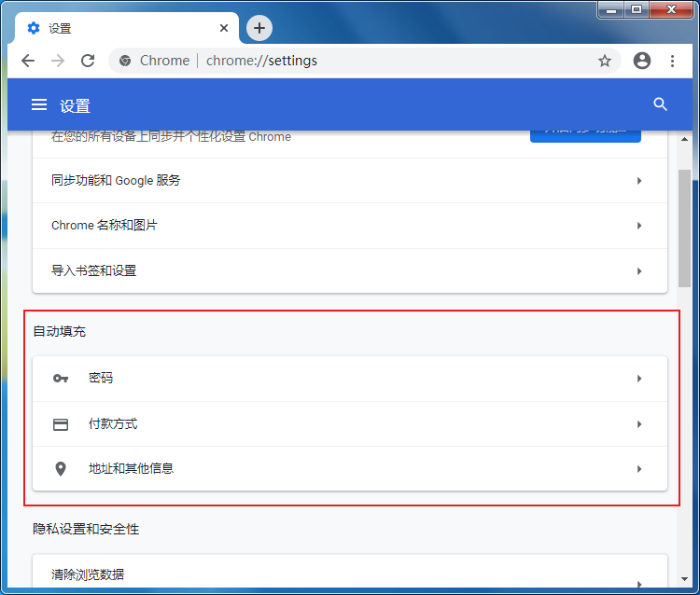700x595 pixels.
Task: Click the 隐私设置和安全性 section heading
Action: coord(86,529)
